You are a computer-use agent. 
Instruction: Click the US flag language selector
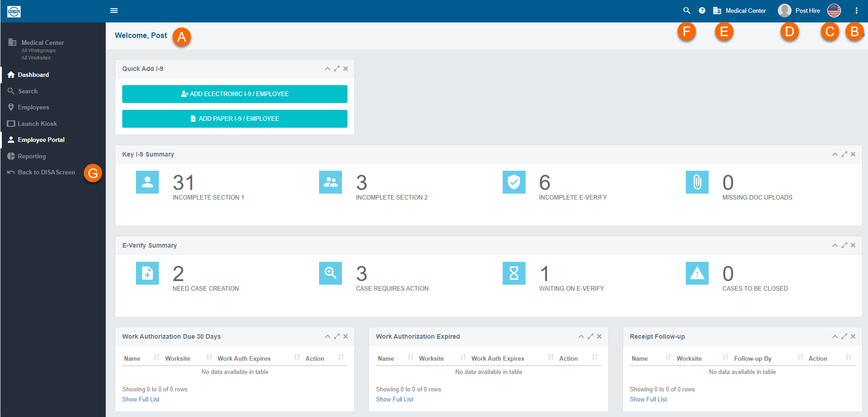(x=834, y=11)
